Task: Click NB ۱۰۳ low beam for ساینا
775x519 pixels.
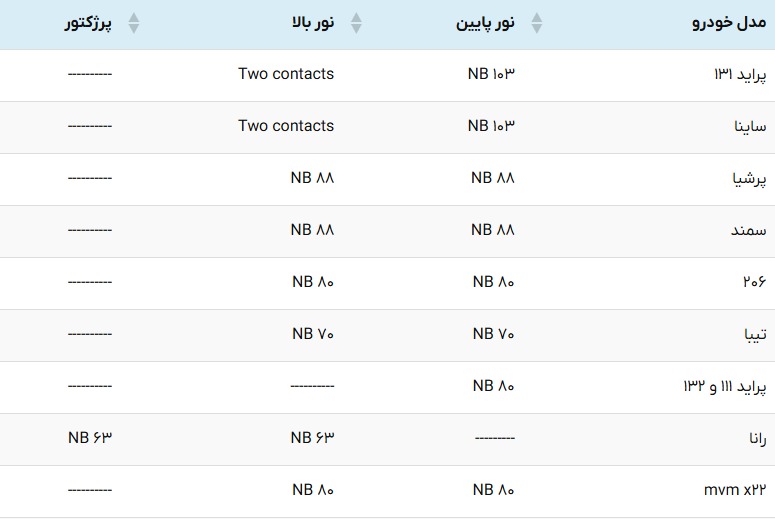Action: point(491,126)
